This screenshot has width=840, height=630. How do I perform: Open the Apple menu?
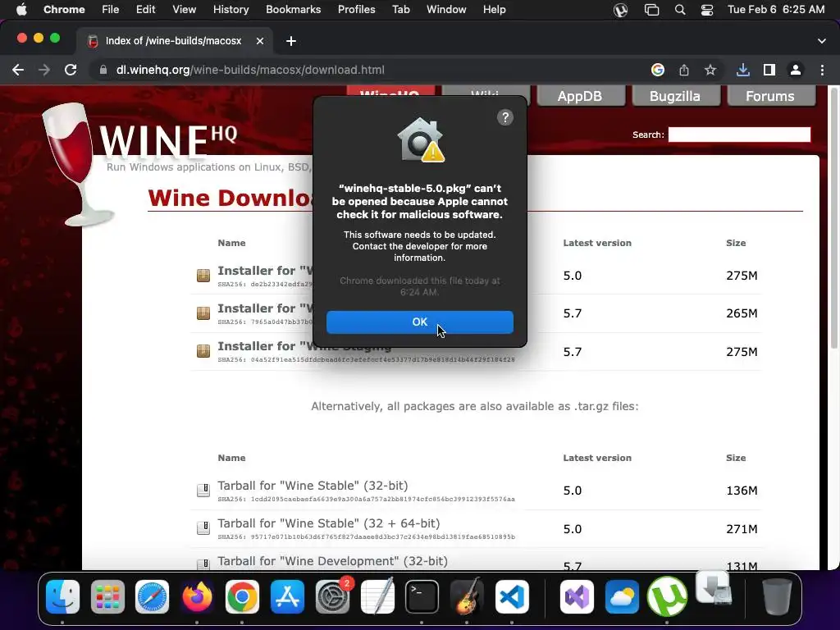tap(21, 9)
